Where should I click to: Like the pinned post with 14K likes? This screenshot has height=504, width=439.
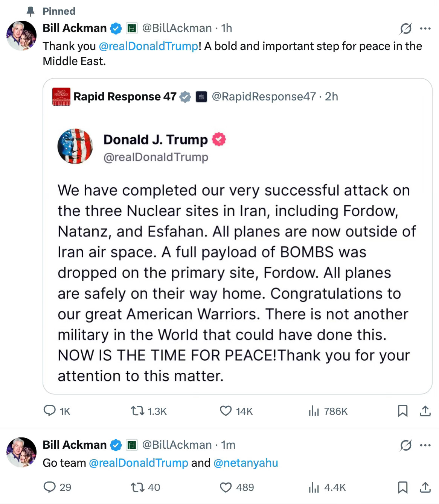point(226,411)
